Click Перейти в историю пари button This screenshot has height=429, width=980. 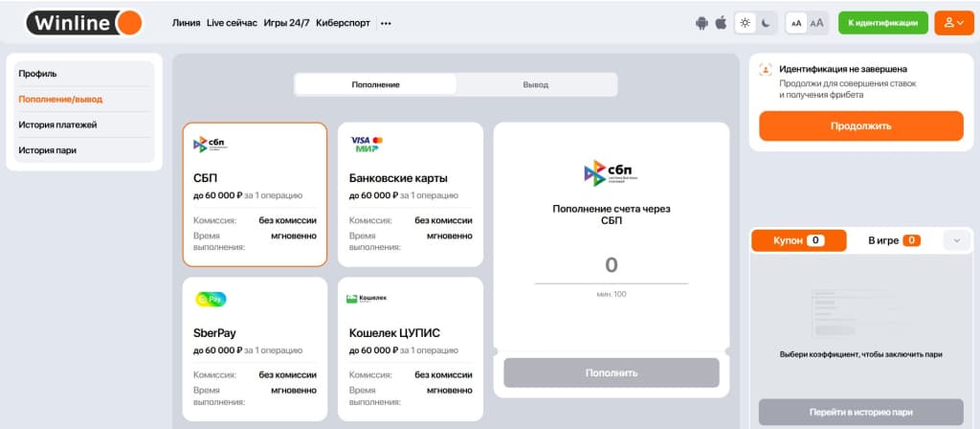point(861,412)
